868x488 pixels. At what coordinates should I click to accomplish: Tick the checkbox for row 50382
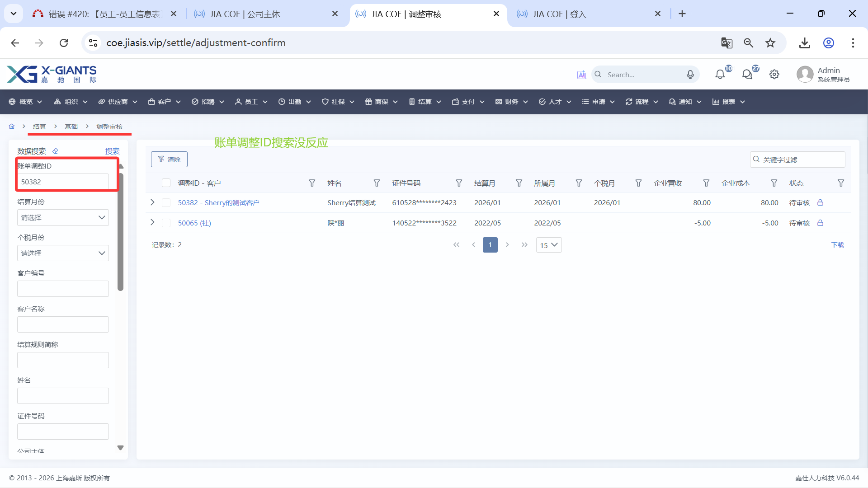166,203
